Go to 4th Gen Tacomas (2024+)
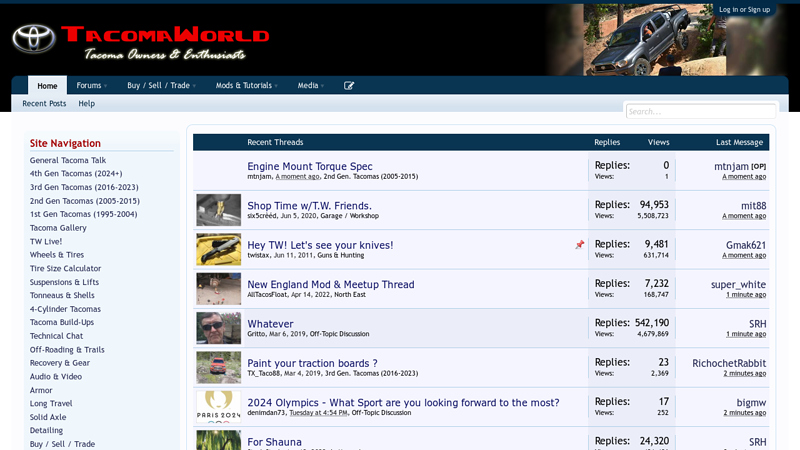 76,173
